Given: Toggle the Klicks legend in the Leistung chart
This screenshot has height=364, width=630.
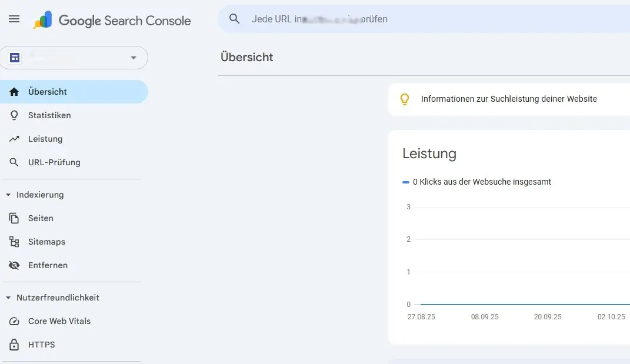Looking at the screenshot, I should (476, 182).
